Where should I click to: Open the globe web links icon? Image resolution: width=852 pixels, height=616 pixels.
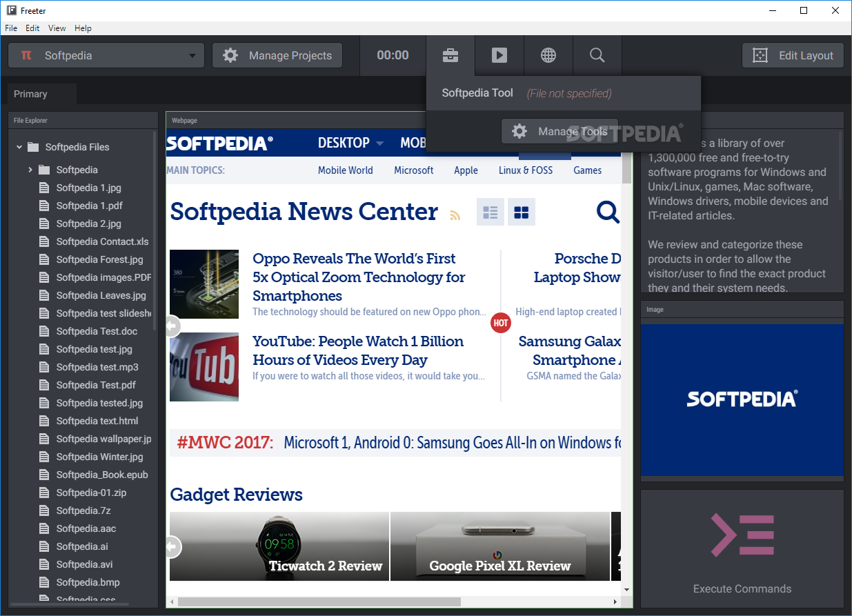(x=548, y=56)
